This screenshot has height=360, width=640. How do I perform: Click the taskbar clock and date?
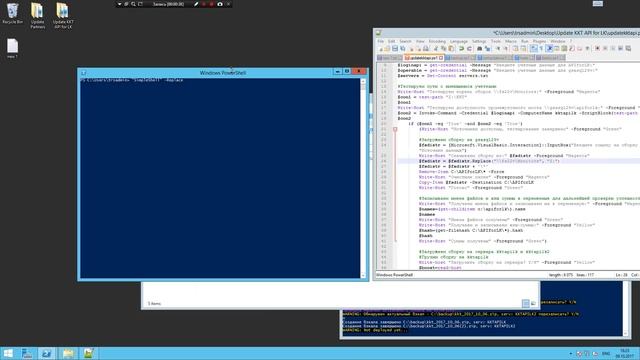click(x=625, y=353)
